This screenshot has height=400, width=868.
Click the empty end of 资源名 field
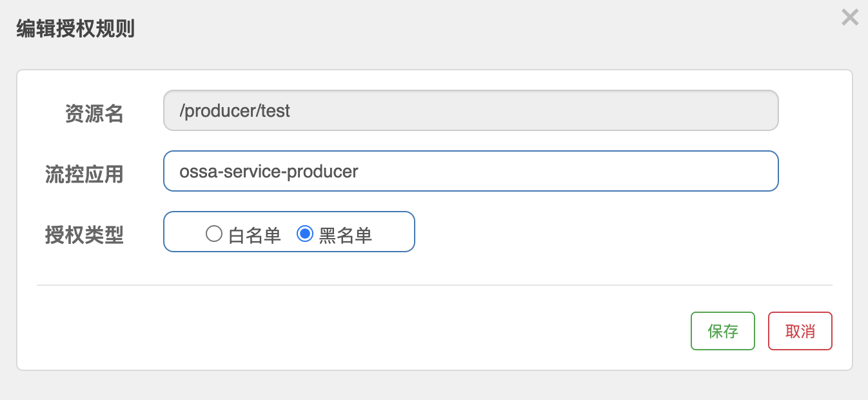coord(535,110)
